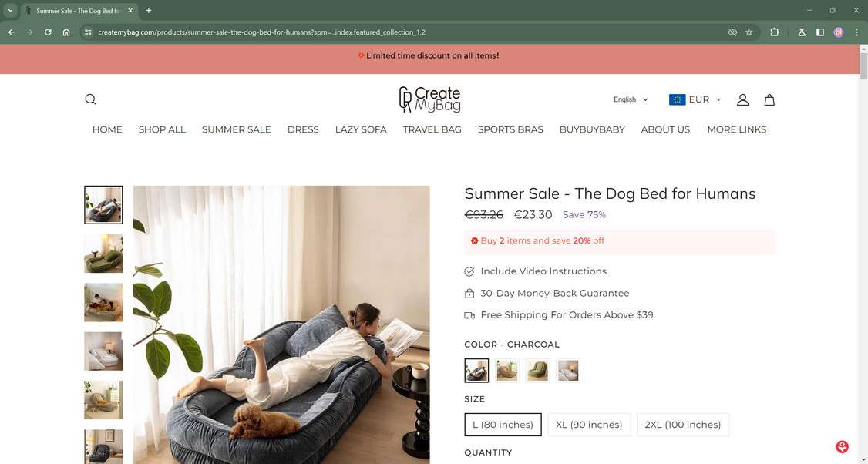This screenshot has height=464, width=868.
Task: Click the CreateMyBag logo
Action: pyautogui.click(x=429, y=99)
